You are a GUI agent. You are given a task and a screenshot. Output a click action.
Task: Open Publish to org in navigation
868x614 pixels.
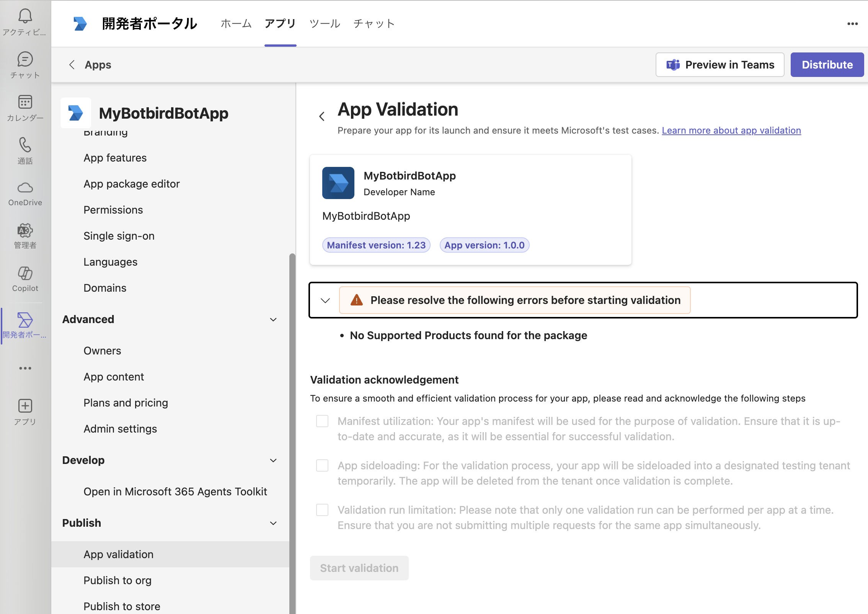(117, 580)
